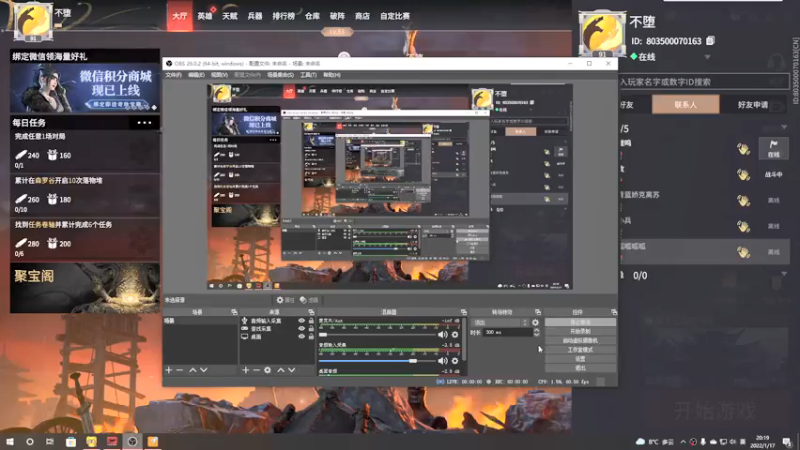Screen dimensions: 800x450
Task: Click the player search input field
Action: coord(704,82)
